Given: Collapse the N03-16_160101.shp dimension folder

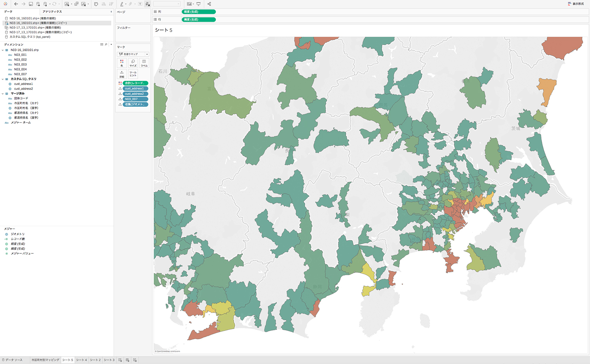Looking at the screenshot, I should (3, 50).
